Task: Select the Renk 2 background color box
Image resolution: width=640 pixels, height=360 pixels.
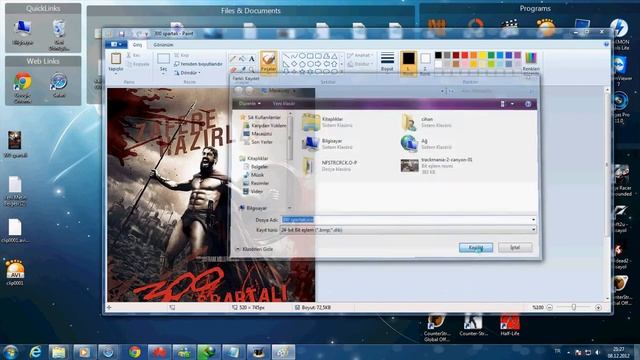Action: (x=425, y=63)
